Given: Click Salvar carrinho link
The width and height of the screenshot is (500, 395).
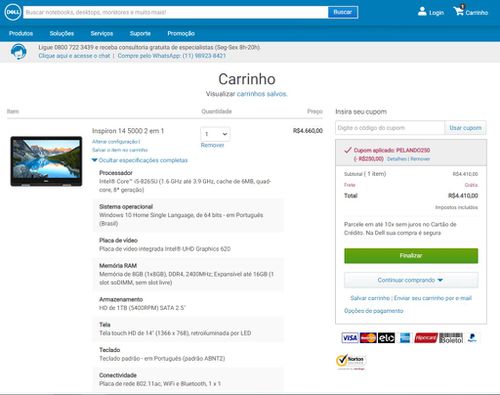Looking at the screenshot, I should click(370, 298).
